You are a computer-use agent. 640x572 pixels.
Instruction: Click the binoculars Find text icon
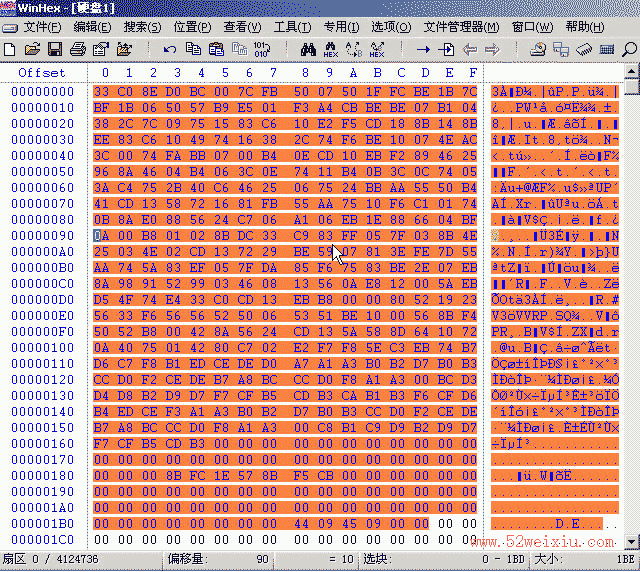pyautogui.click(x=307, y=48)
